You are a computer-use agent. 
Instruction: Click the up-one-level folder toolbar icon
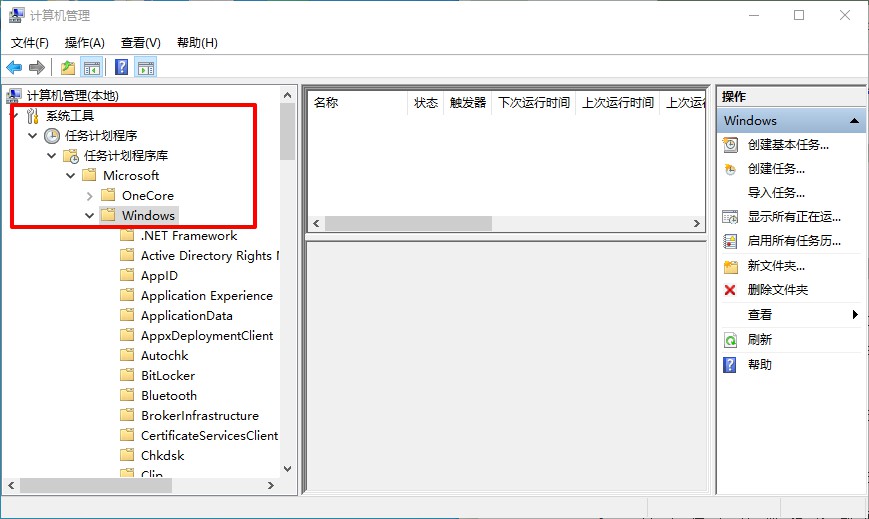(x=67, y=67)
